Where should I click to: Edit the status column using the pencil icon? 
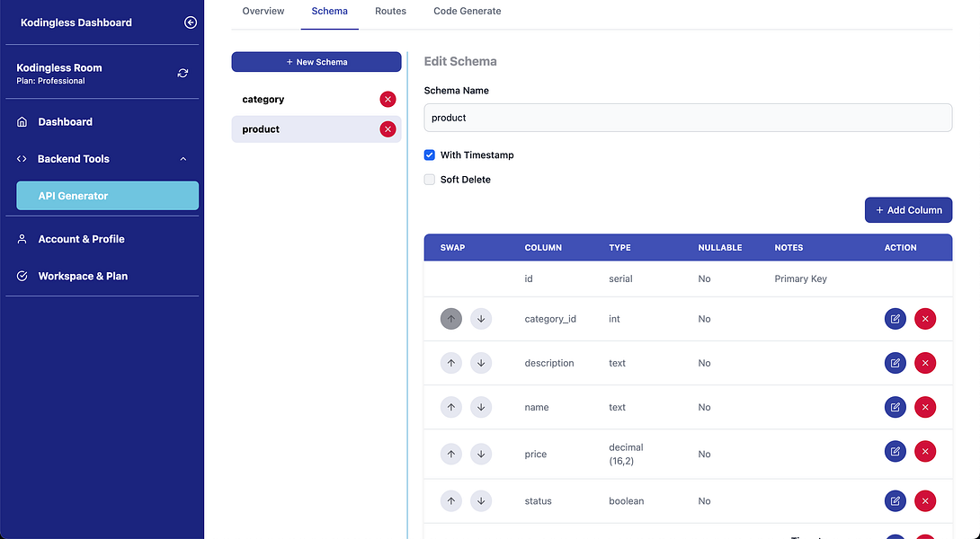click(x=895, y=500)
